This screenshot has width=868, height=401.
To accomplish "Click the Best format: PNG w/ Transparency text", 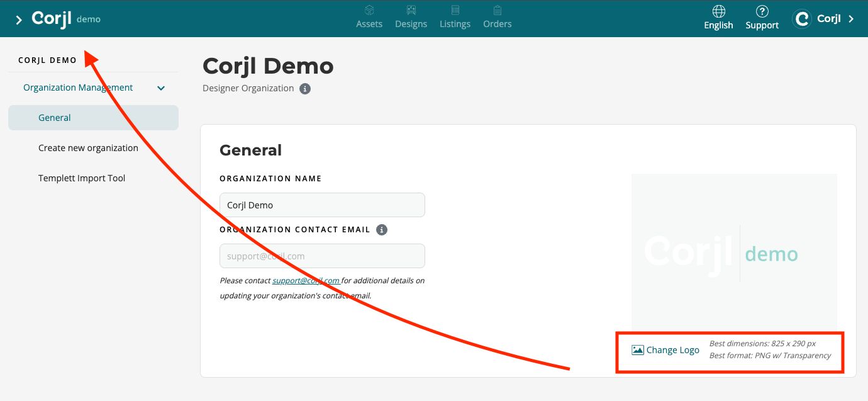I will click(x=770, y=356).
